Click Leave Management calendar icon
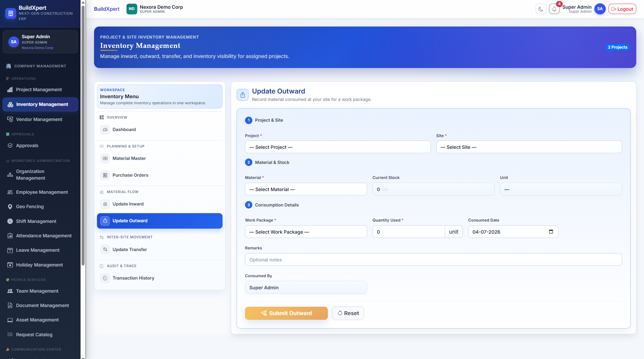The image size is (644, 359). tap(10, 250)
